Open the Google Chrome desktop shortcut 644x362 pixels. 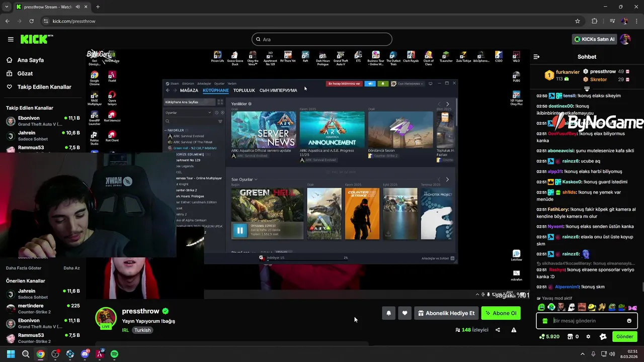[x=94, y=78]
